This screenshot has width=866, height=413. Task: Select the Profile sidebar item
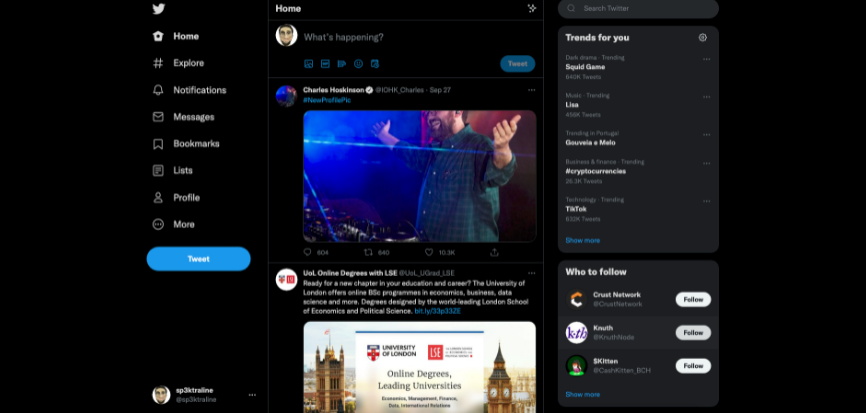[176, 198]
